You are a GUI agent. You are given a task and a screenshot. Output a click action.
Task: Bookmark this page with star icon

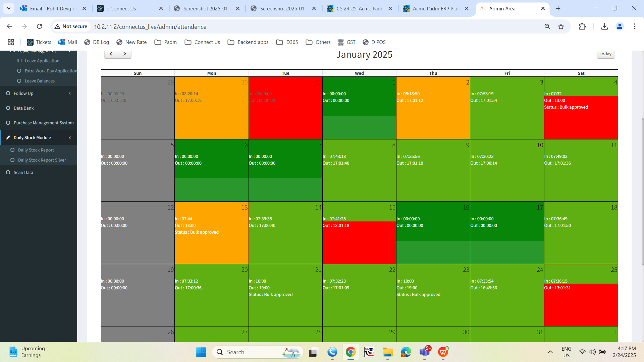(x=561, y=26)
